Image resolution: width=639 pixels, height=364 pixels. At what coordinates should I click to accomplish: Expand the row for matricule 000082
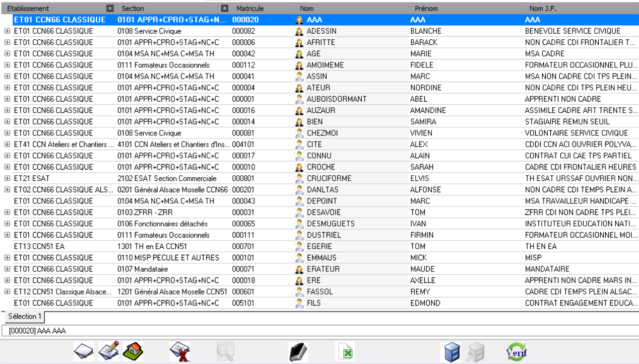click(x=7, y=31)
